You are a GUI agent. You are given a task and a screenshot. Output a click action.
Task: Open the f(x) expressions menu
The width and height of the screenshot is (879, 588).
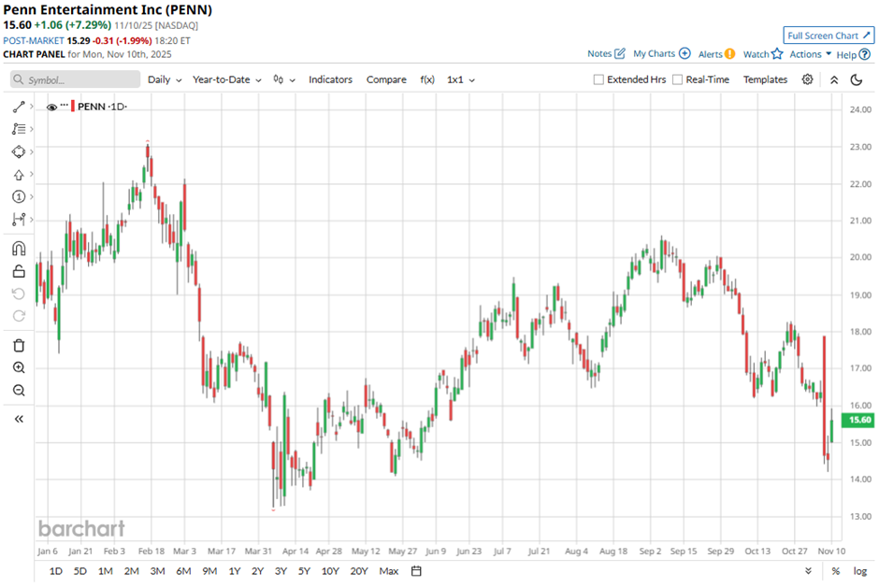tap(427, 79)
